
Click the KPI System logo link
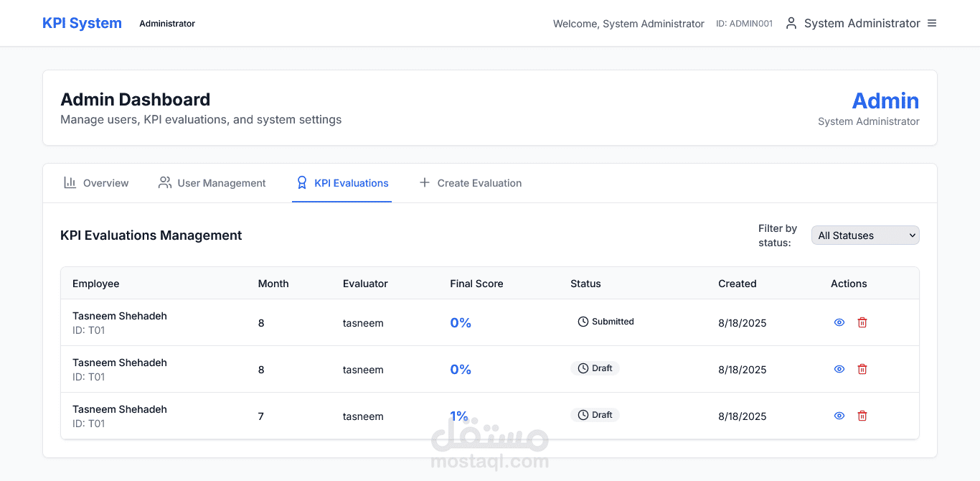point(82,23)
